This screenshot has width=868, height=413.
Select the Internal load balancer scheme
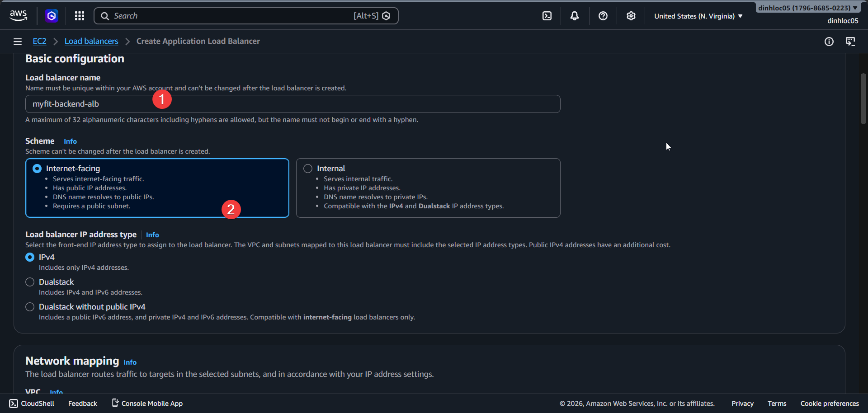(x=307, y=168)
